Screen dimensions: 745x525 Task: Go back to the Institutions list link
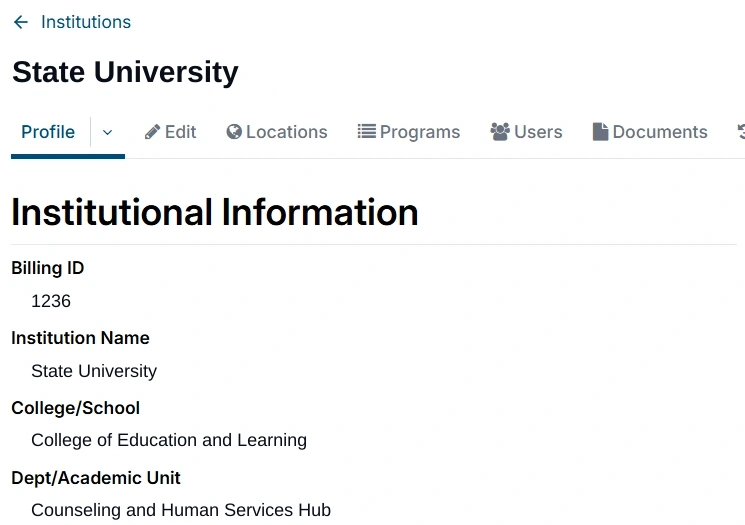(86, 22)
